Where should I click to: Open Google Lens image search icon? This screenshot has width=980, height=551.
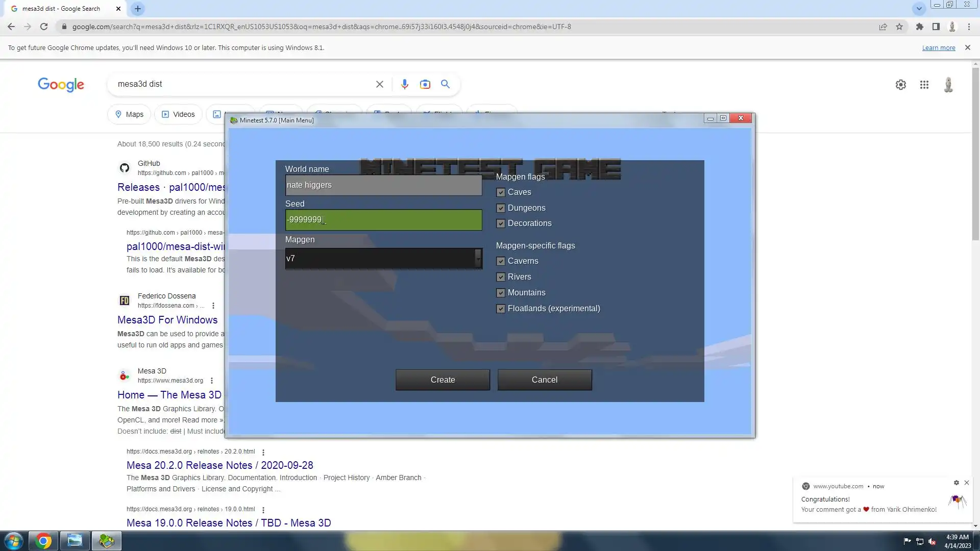click(x=425, y=84)
